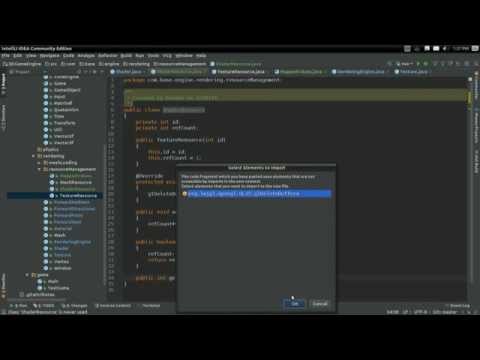
Task: Open the Event Log tool window
Action: (x=458, y=306)
